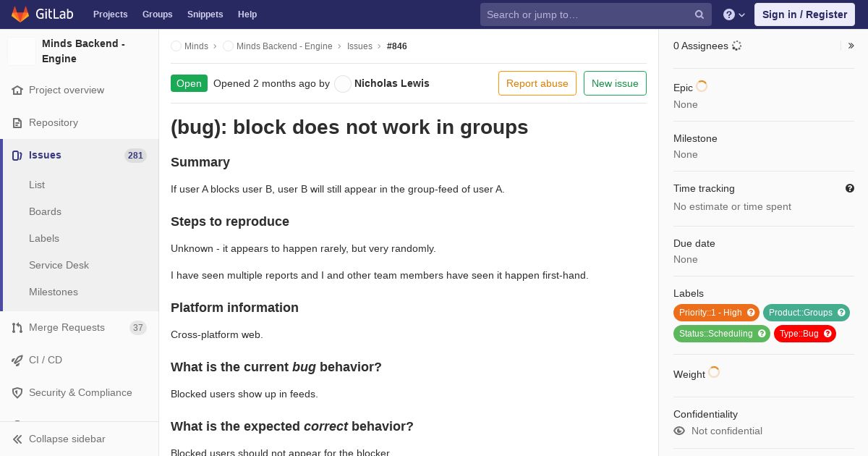
Task: Click the Minds group avatar in breadcrumb
Action: (x=176, y=46)
